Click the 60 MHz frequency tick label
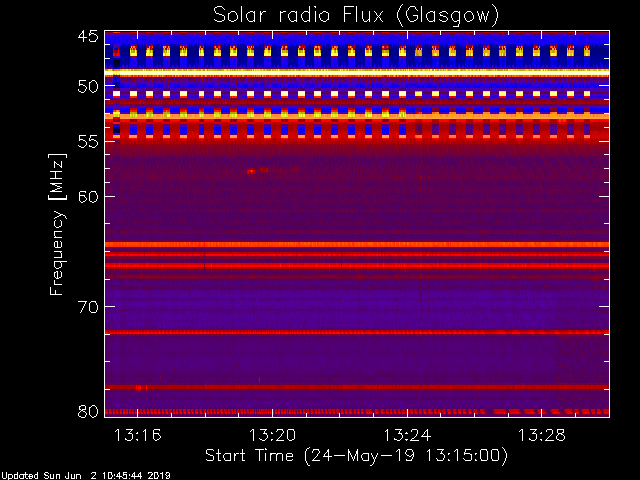640x480 pixels. click(87, 196)
